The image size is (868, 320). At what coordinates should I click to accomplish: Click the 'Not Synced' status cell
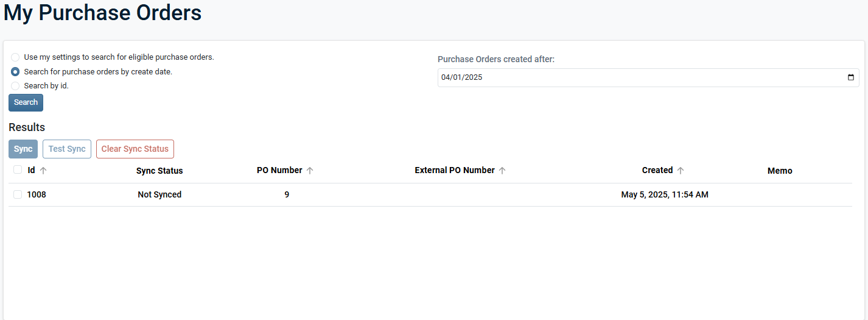[x=159, y=194]
